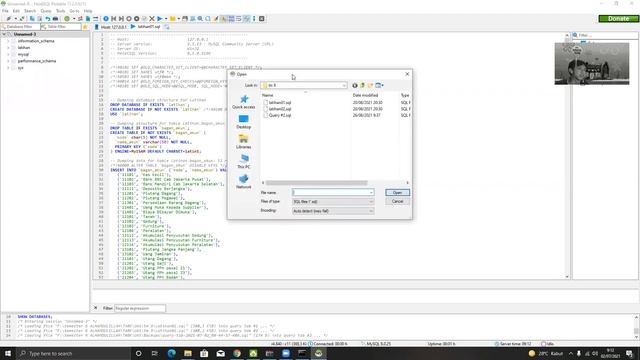Click the undo arrow icon in toolbar
The image size is (640, 360).
[x=48, y=19]
